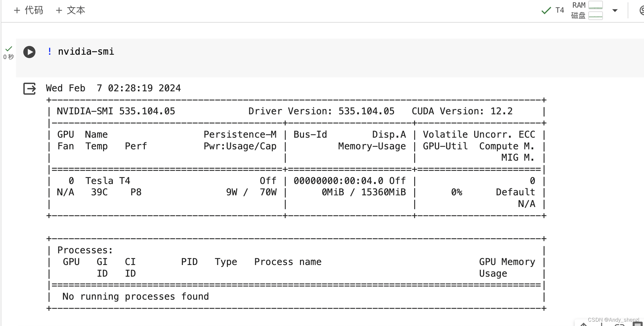Click the green checkmark beside T4
Image resolution: width=644 pixels, height=326 pixels.
click(x=546, y=11)
